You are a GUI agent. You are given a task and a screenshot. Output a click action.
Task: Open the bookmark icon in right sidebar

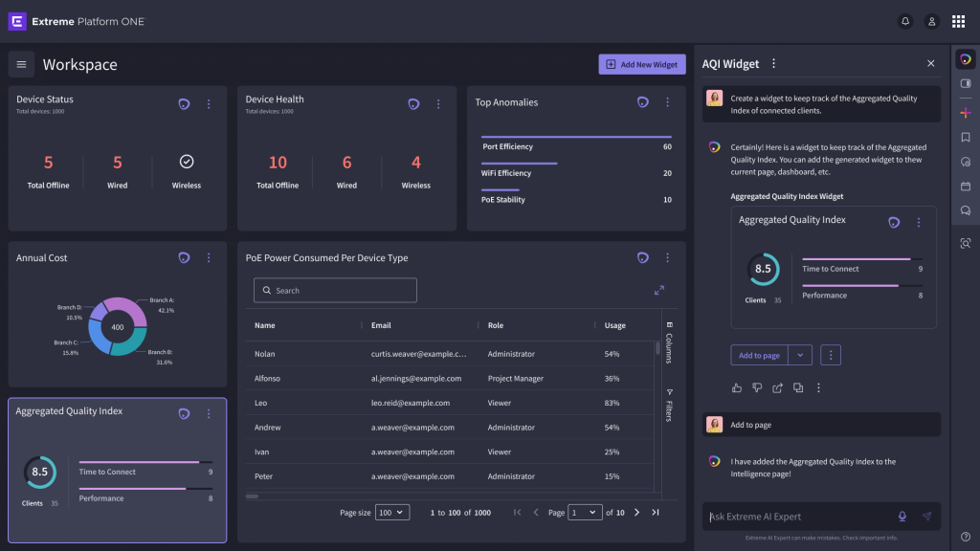tap(966, 138)
